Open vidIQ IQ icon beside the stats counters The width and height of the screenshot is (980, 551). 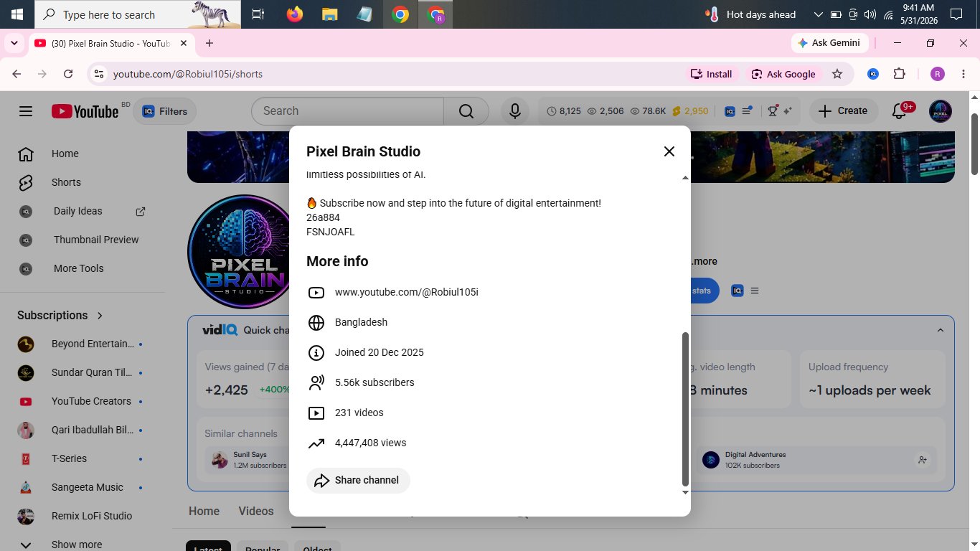[x=730, y=111]
